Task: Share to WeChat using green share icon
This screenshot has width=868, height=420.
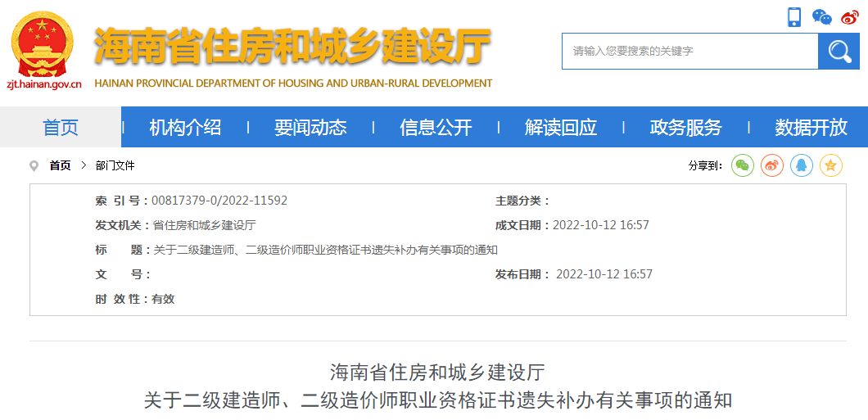Action: click(742, 165)
